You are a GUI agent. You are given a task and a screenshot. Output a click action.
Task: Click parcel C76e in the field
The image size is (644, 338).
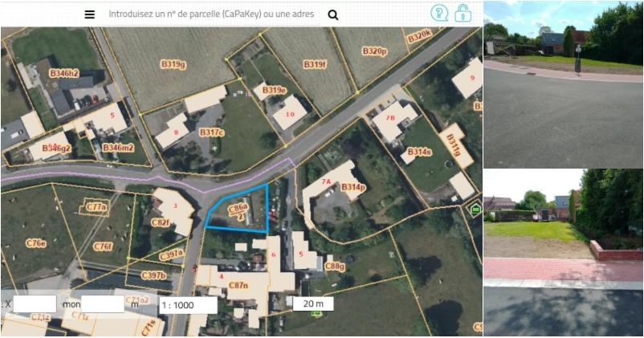click(35, 243)
